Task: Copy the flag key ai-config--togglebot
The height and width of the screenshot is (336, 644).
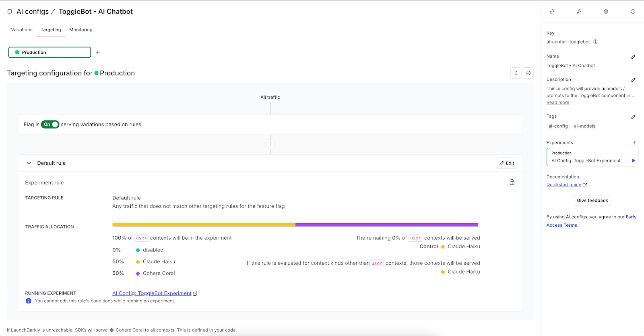Action: (595, 42)
